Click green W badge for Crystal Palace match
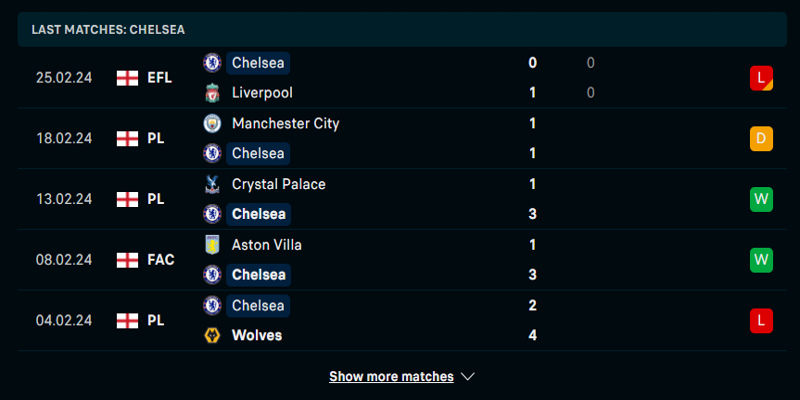The width and height of the screenshot is (800, 400). click(x=761, y=199)
